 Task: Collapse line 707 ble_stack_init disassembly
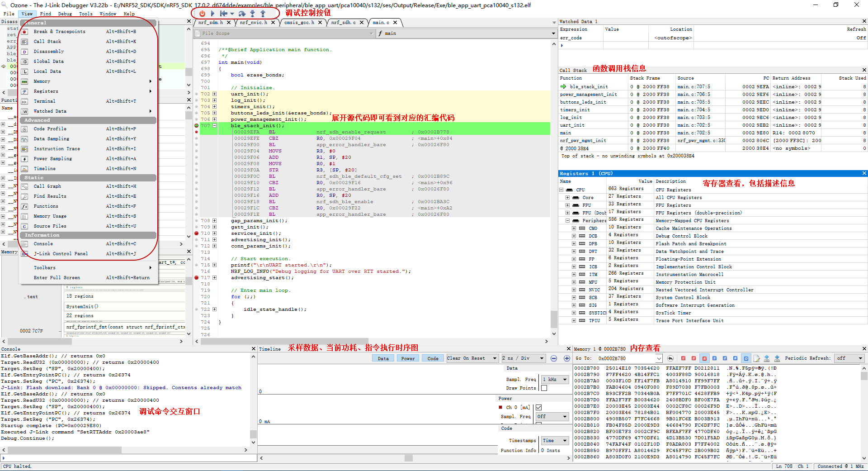click(x=214, y=126)
